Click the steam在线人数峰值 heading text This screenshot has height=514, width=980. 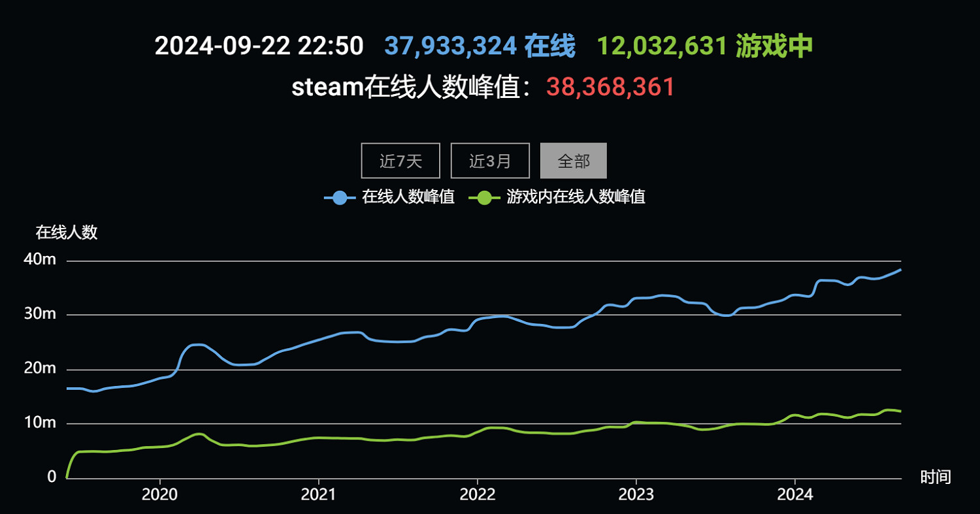413,87
